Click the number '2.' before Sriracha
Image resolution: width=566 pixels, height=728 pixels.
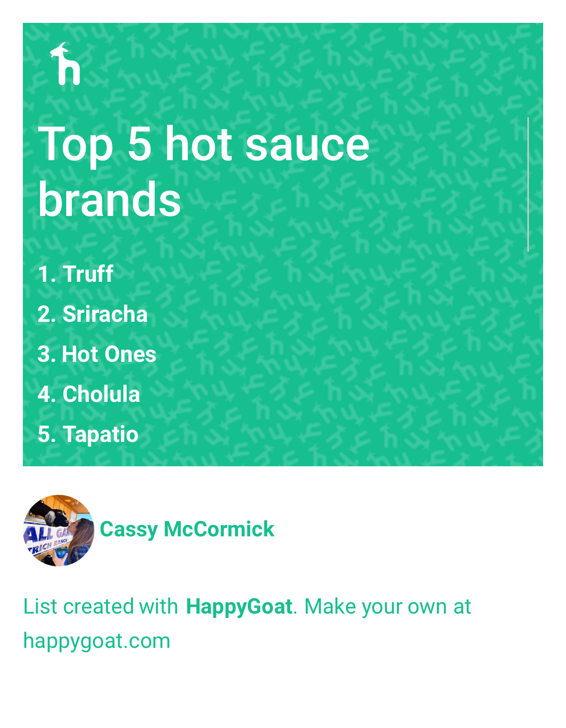pyautogui.click(x=46, y=314)
